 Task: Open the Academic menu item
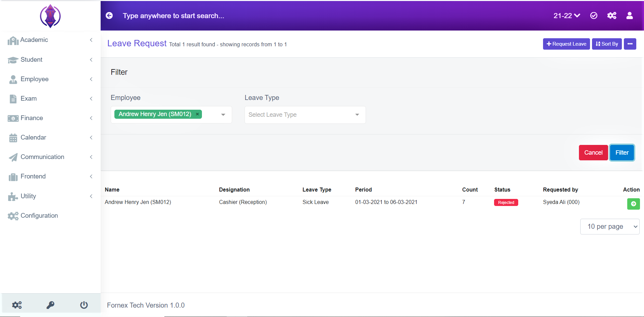click(50, 40)
